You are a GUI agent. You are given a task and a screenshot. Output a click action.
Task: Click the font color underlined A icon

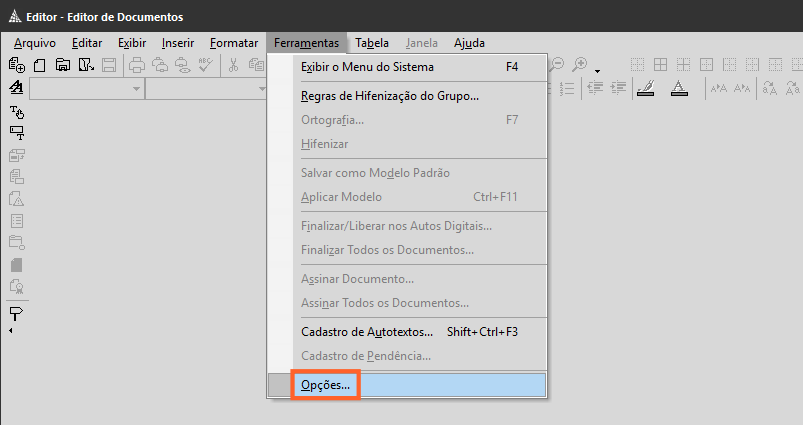[x=679, y=88]
